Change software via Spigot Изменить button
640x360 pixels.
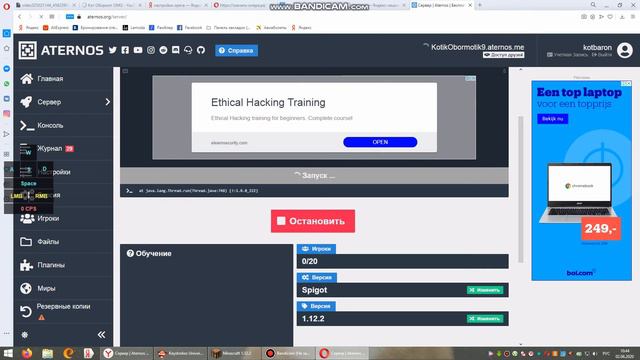(485, 290)
